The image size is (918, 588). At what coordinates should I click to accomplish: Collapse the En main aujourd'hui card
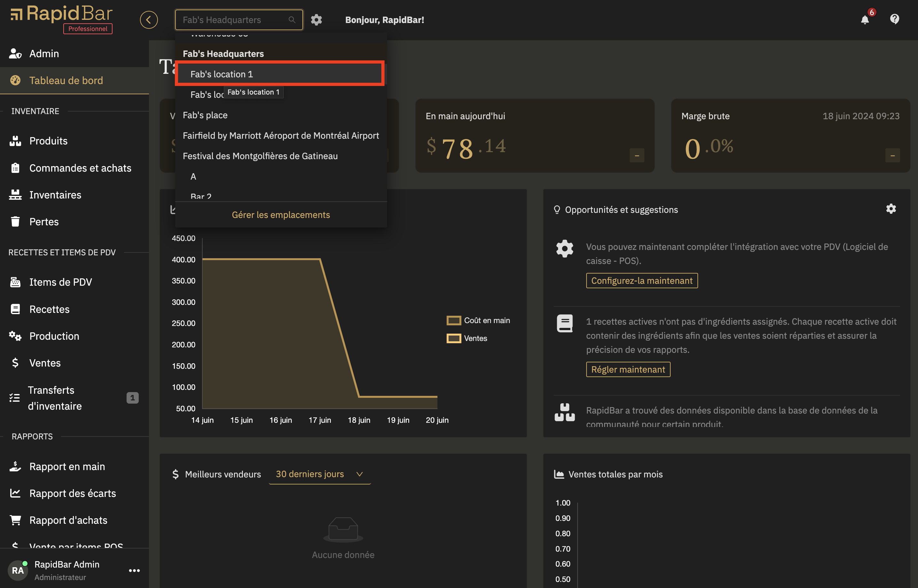coord(637,155)
